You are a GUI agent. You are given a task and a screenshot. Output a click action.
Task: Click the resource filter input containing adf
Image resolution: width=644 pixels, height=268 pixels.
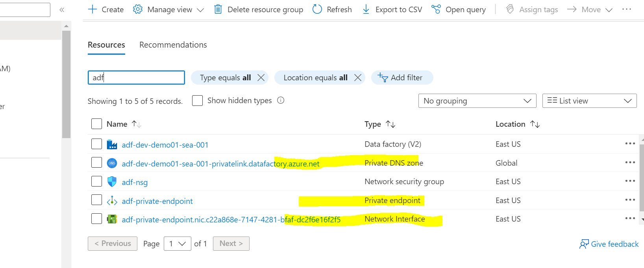point(136,78)
